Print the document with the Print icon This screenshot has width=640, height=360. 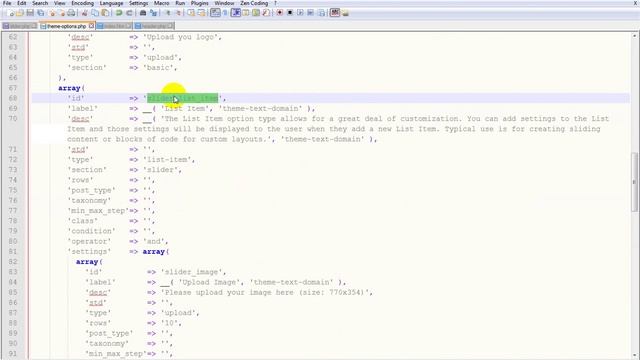click(71, 13)
